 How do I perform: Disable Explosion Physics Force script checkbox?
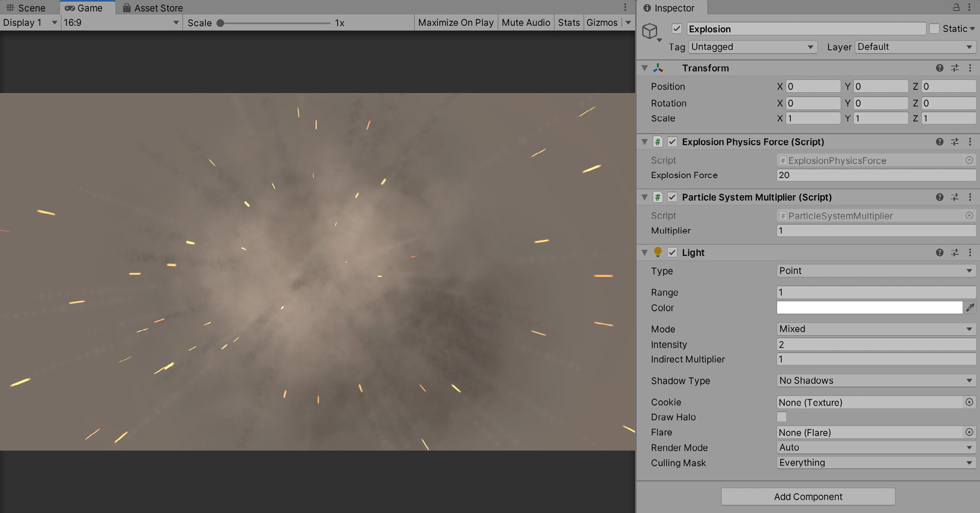point(672,142)
